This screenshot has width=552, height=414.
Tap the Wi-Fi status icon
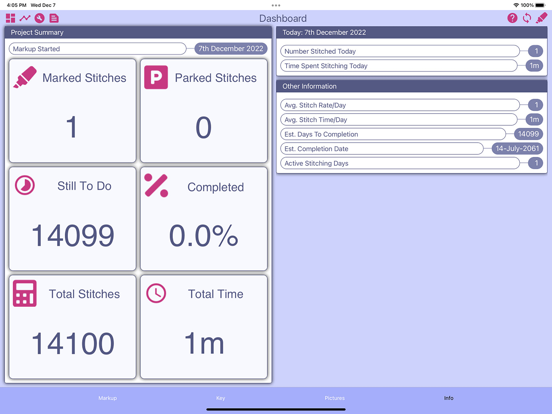[516, 5]
